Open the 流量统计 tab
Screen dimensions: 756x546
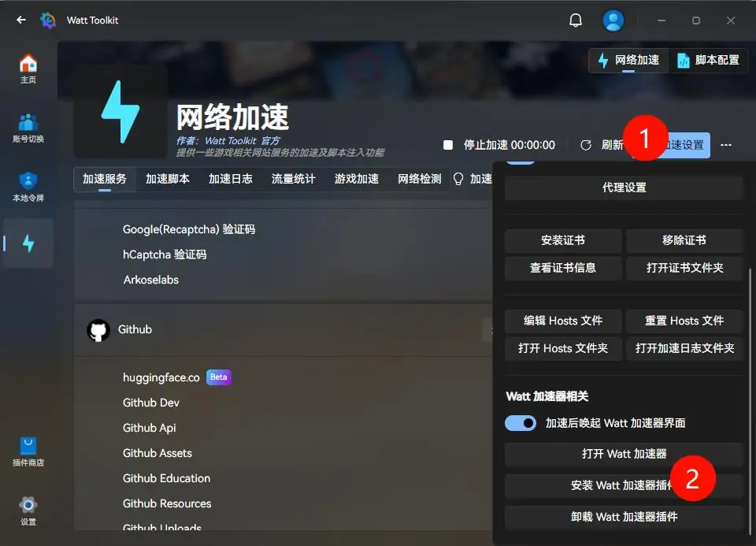294,179
